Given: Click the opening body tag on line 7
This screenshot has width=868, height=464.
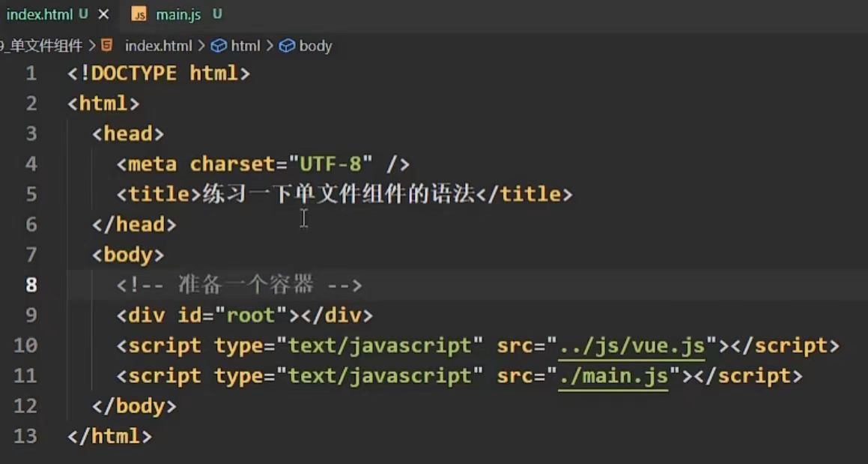Looking at the screenshot, I should (128, 255).
